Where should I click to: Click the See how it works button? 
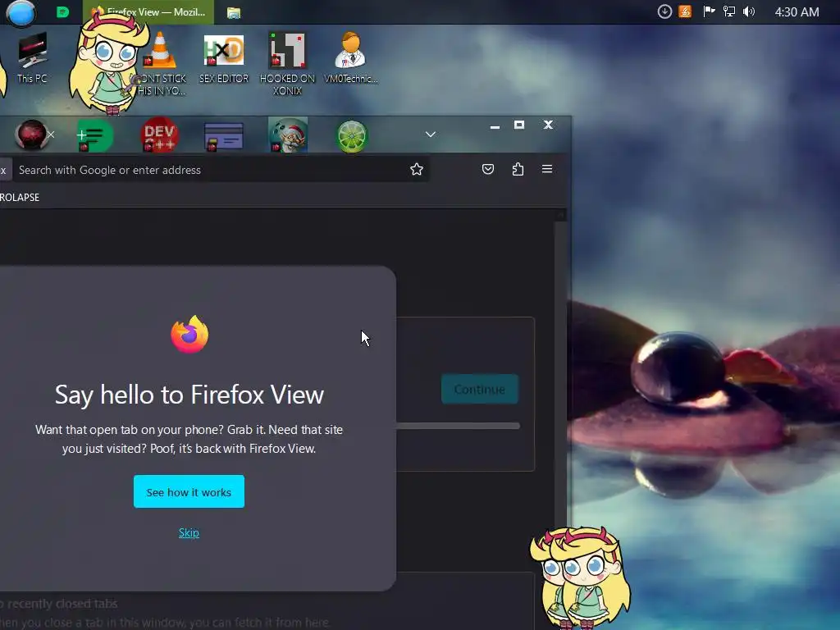click(x=189, y=491)
